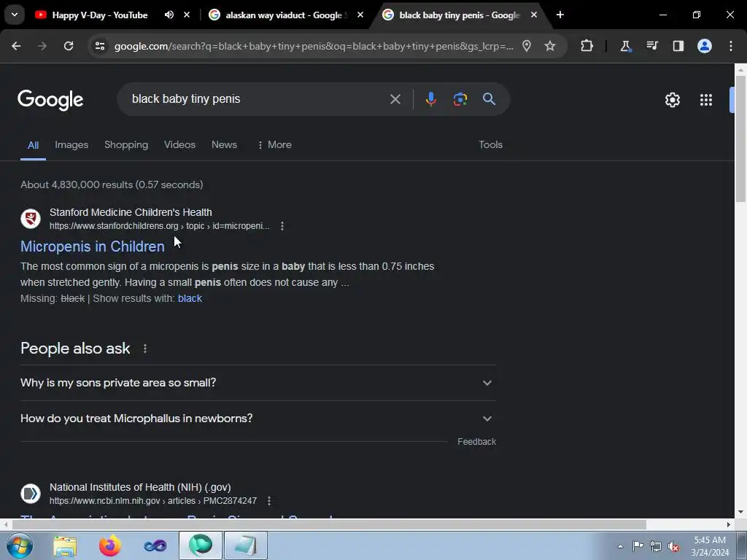Open the infinity-logo app on taskbar

click(155, 545)
